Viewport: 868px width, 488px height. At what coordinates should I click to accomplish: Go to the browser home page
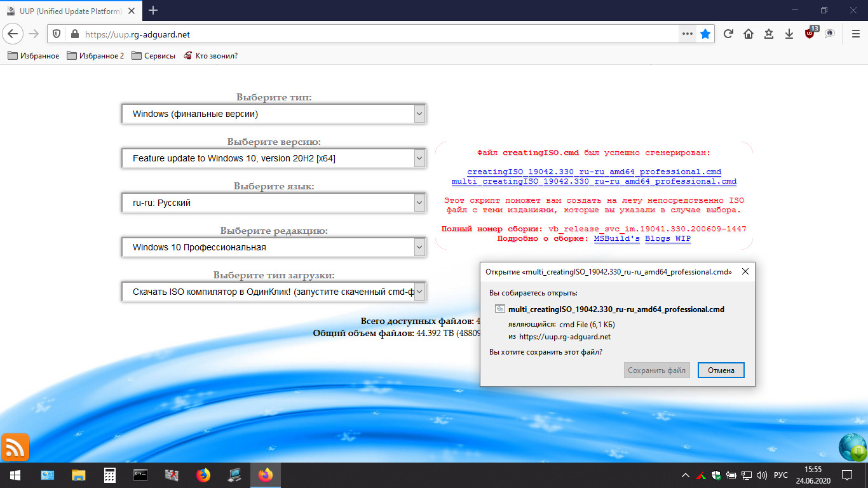tap(749, 34)
